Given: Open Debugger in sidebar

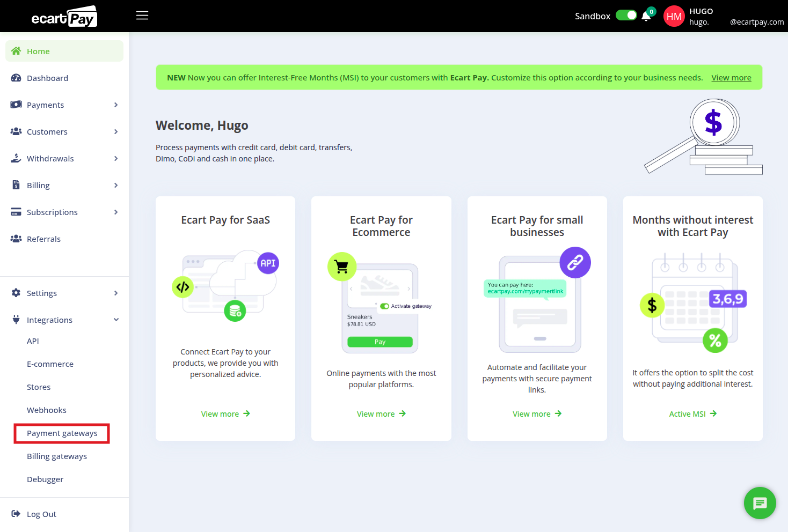Looking at the screenshot, I should coord(45,479).
